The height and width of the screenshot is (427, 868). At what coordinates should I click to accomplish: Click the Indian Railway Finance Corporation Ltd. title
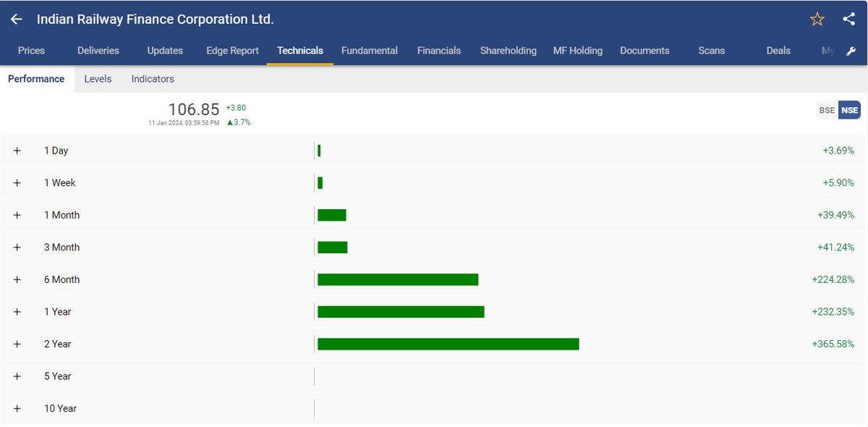(x=156, y=20)
